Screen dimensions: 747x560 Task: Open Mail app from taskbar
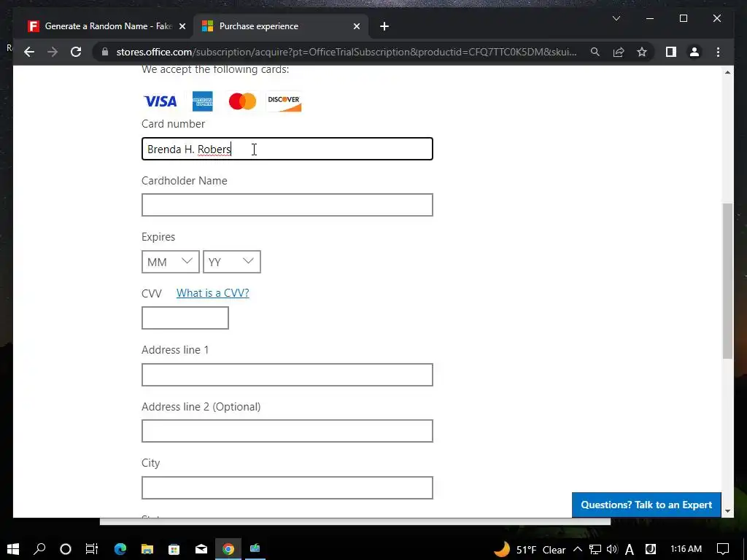coord(201,549)
